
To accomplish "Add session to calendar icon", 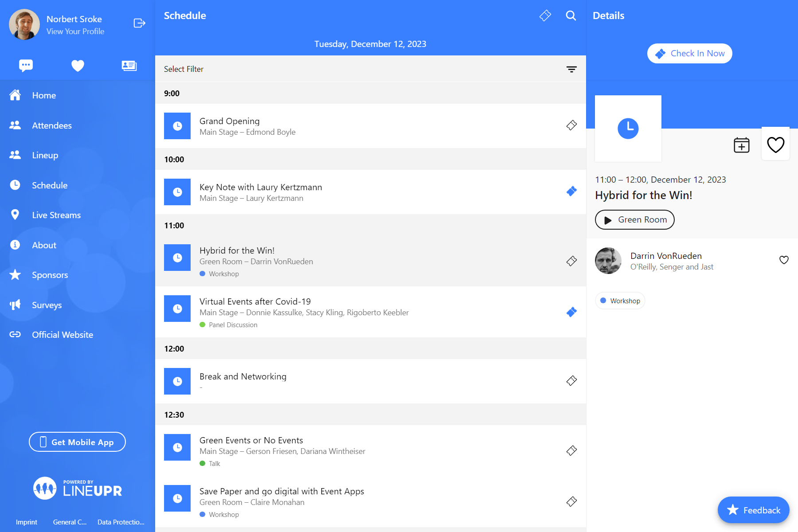I will click(x=741, y=145).
